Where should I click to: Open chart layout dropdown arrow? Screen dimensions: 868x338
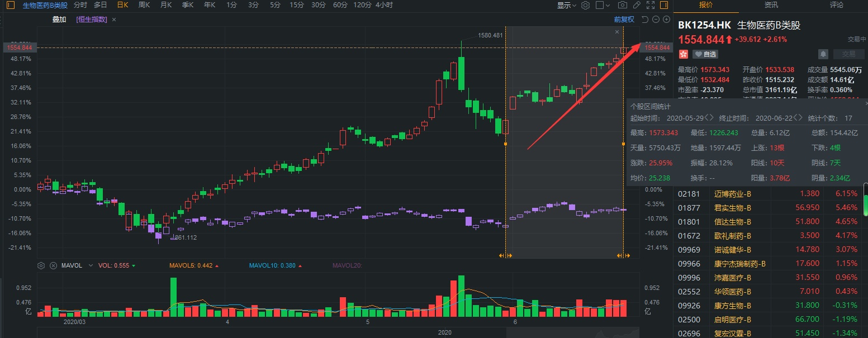(608, 5)
